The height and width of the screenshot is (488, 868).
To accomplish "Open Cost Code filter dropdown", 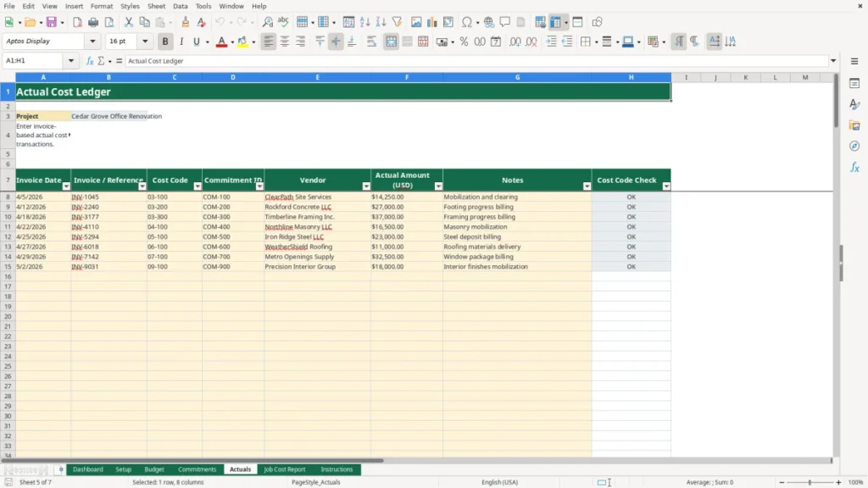I will [198, 186].
